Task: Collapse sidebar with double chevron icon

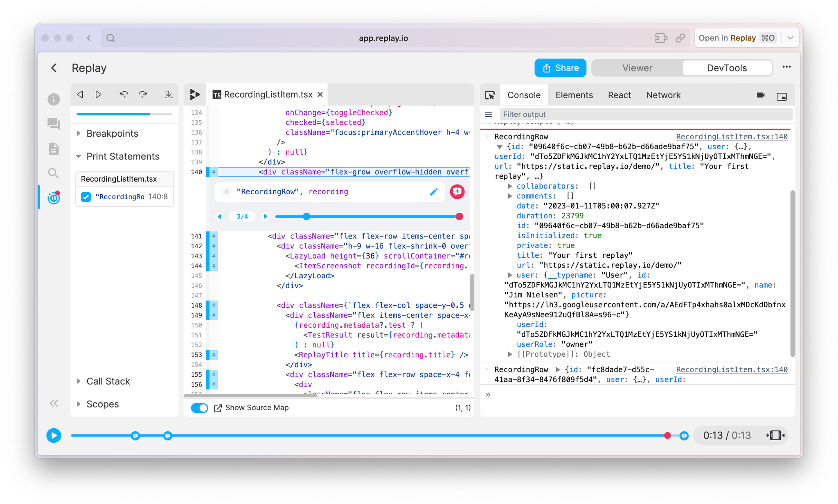Action: tap(54, 404)
